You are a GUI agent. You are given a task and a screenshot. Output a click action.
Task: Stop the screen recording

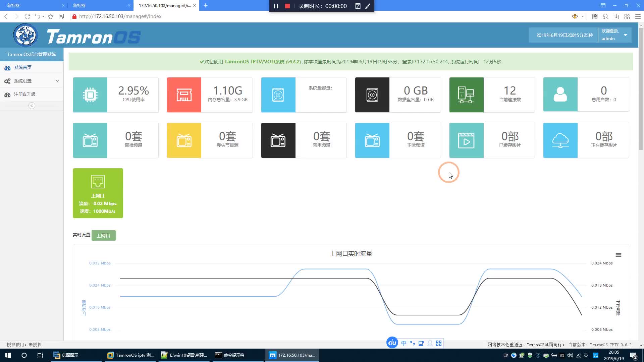point(287,6)
